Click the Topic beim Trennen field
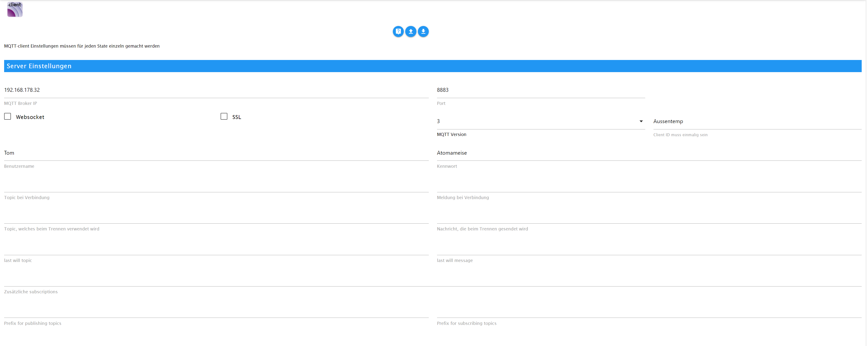 [216, 216]
